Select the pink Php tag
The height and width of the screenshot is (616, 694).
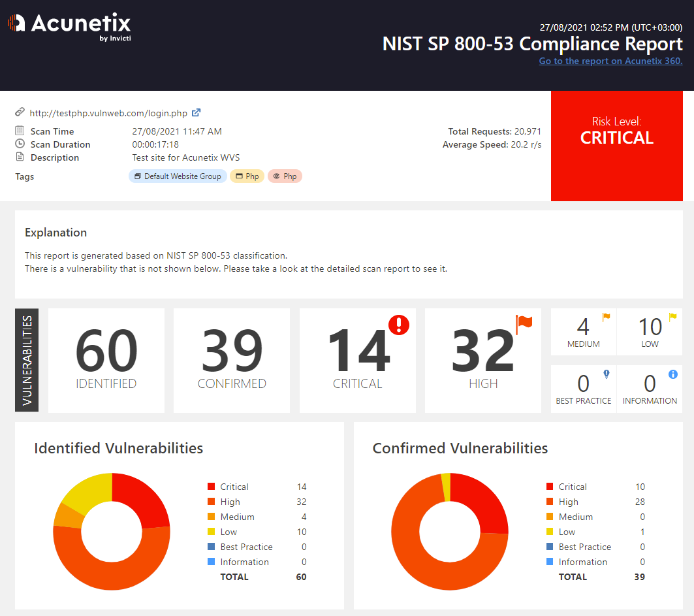tap(285, 176)
